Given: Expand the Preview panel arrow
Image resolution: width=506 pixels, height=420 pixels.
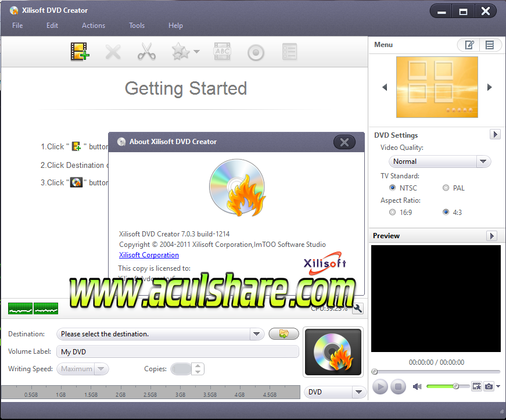Looking at the screenshot, I should click(x=491, y=236).
